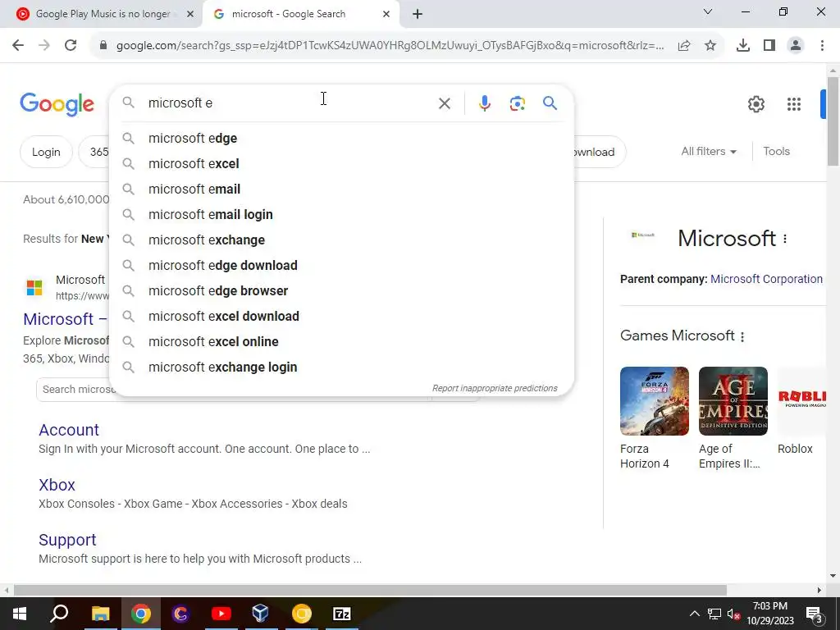Open the Chrome profile avatar
The width and height of the screenshot is (840, 630).
coord(796,46)
